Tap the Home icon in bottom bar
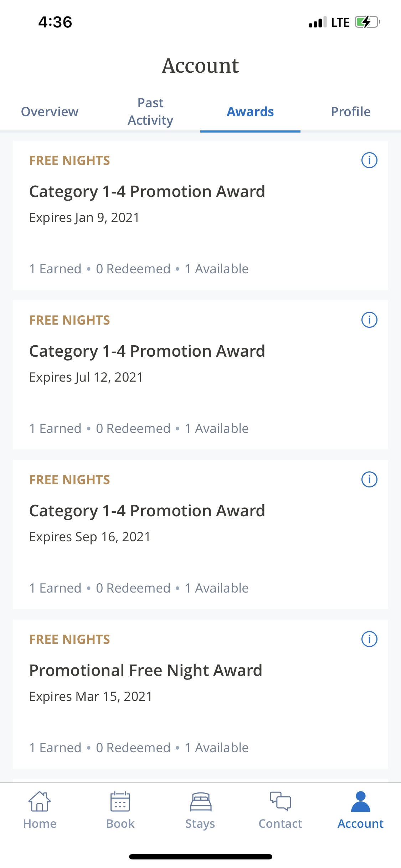 click(40, 802)
